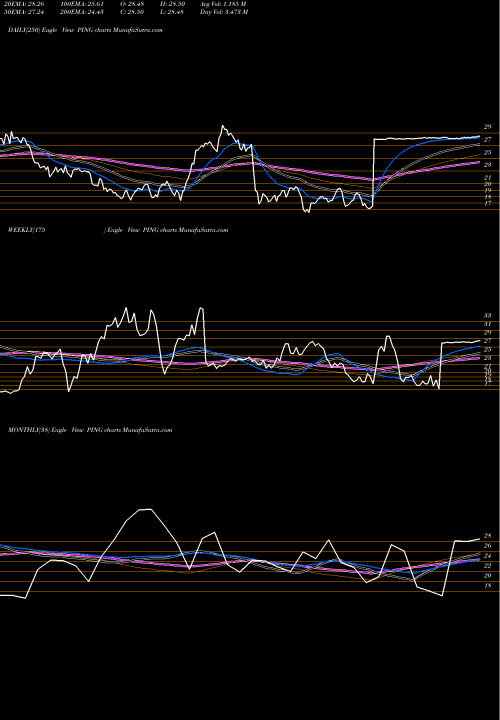Click the 28 label on the monthly chart axis

click(488, 535)
